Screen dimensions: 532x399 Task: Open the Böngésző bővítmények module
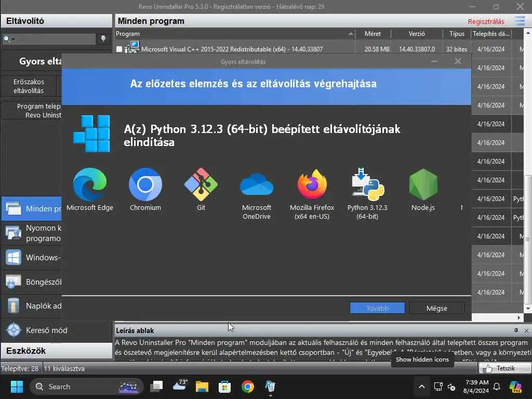[x=32, y=282]
